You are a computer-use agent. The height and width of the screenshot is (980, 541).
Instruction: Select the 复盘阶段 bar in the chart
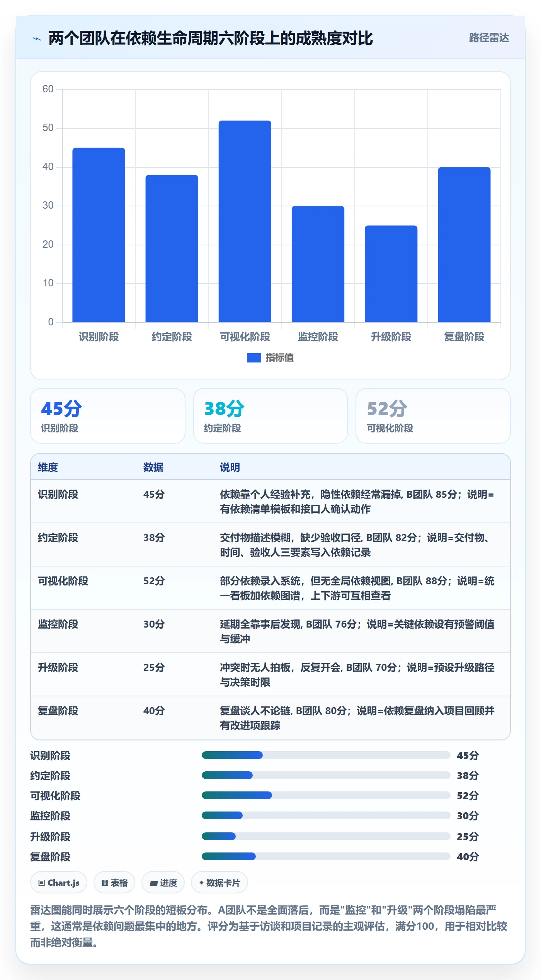(x=464, y=245)
